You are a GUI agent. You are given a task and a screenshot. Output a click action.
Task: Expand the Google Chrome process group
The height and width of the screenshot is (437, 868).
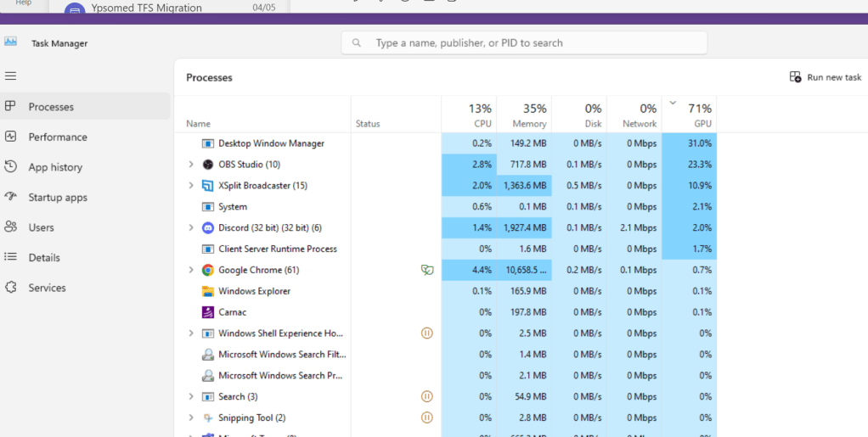(x=191, y=270)
